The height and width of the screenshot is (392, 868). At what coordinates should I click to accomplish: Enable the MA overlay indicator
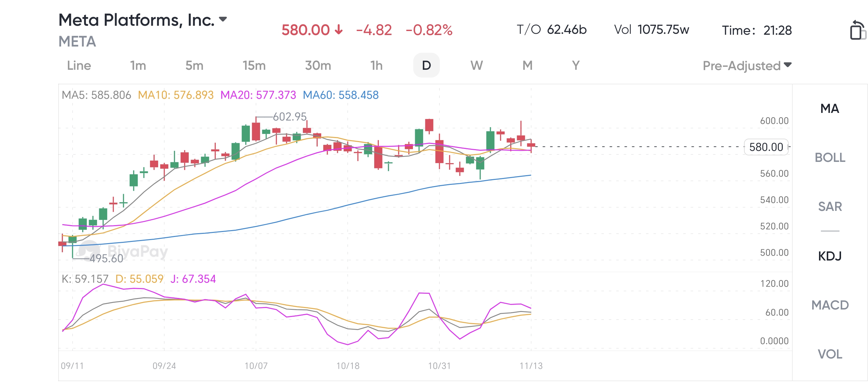830,109
